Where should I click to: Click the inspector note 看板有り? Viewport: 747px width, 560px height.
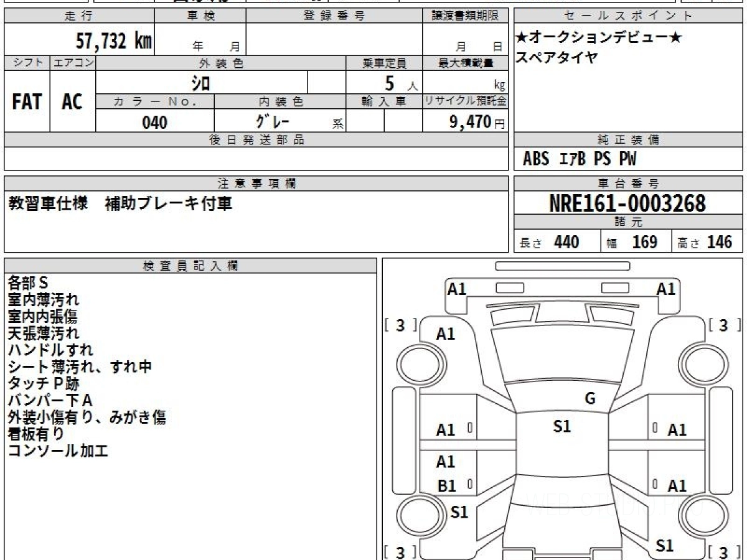(36, 434)
